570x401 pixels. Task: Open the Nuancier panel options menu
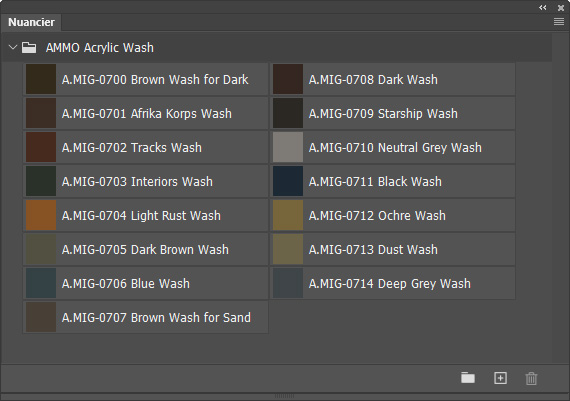pyautogui.click(x=559, y=22)
